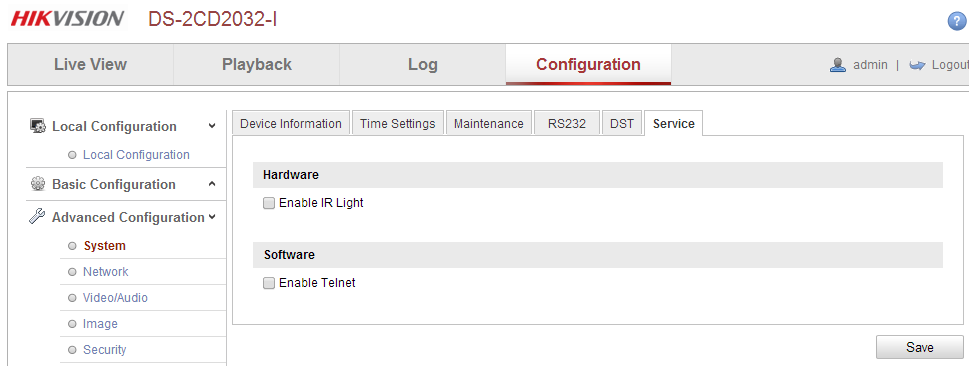This screenshot has height=366, width=969.
Task: Click the Basic Configuration gear icon
Action: 38,184
